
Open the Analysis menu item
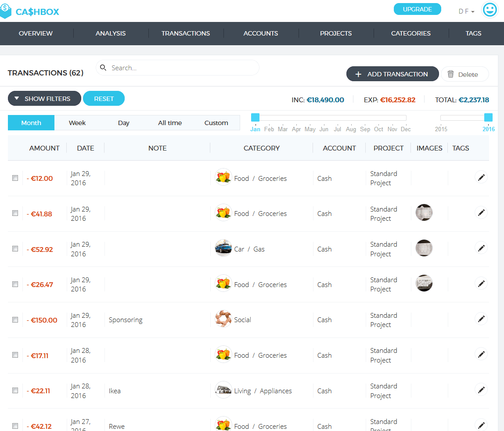pyautogui.click(x=111, y=33)
